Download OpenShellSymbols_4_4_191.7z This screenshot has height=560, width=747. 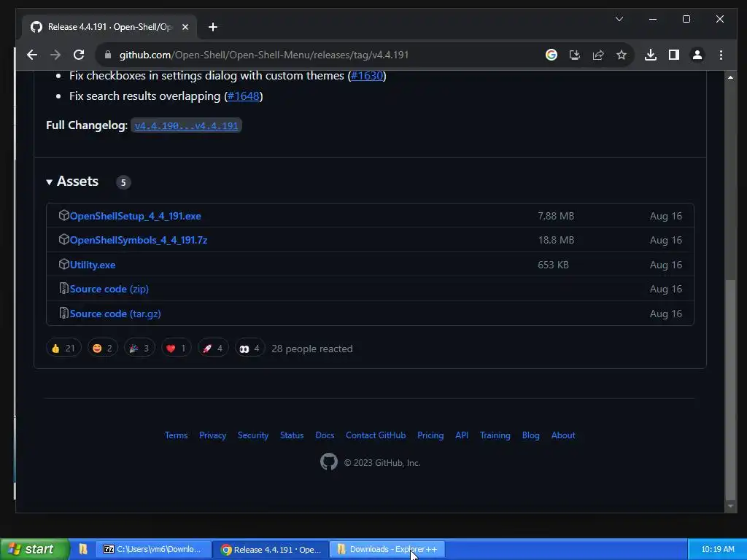(x=138, y=240)
